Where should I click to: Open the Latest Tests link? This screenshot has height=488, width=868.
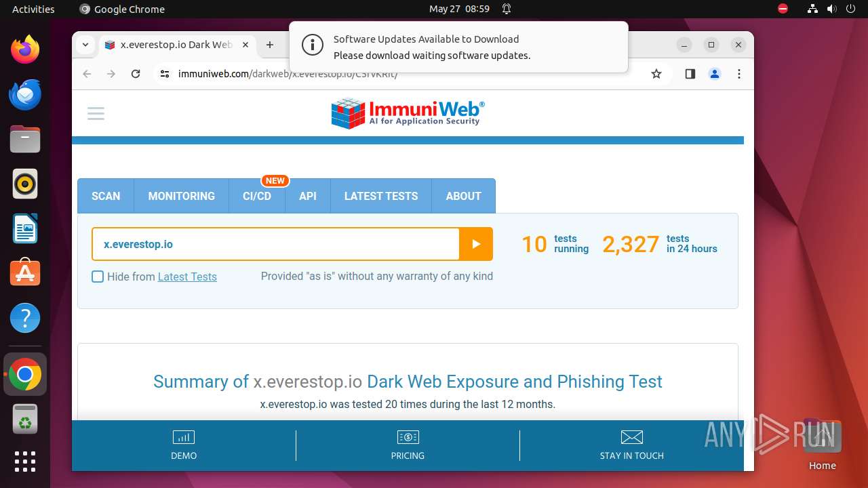(x=187, y=277)
